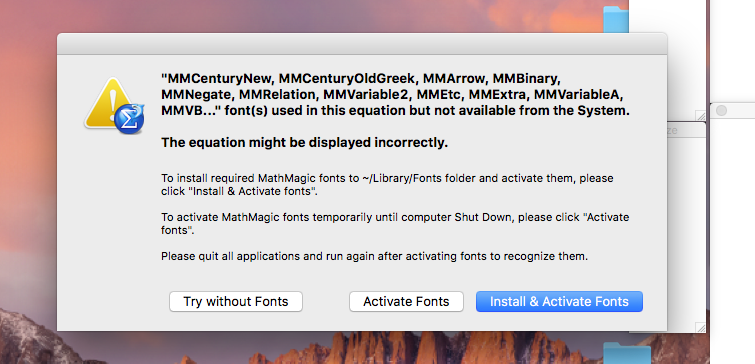Select Try without Fonts
Viewport: 755px width, 364px height.
click(235, 301)
